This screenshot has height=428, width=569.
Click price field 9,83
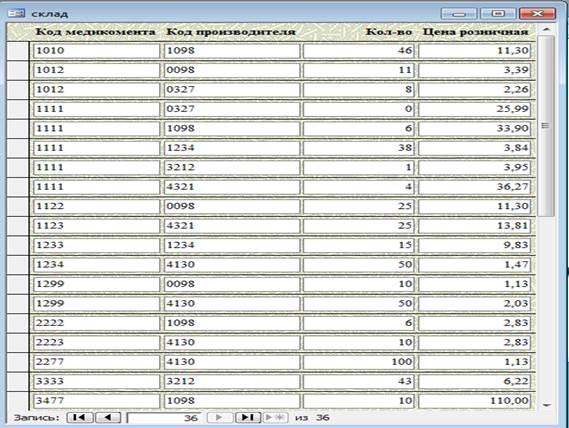tap(475, 245)
